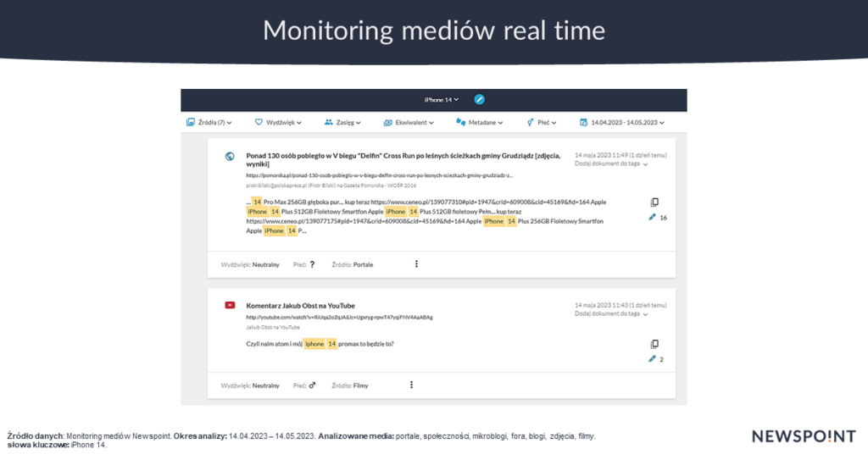Viewport: 868px width, 454px height.
Task: Click the NEWSPOINT logo
Action: [804, 436]
